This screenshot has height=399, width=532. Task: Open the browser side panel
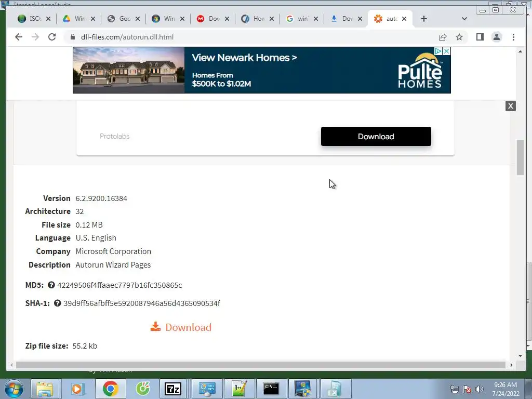pyautogui.click(x=480, y=37)
